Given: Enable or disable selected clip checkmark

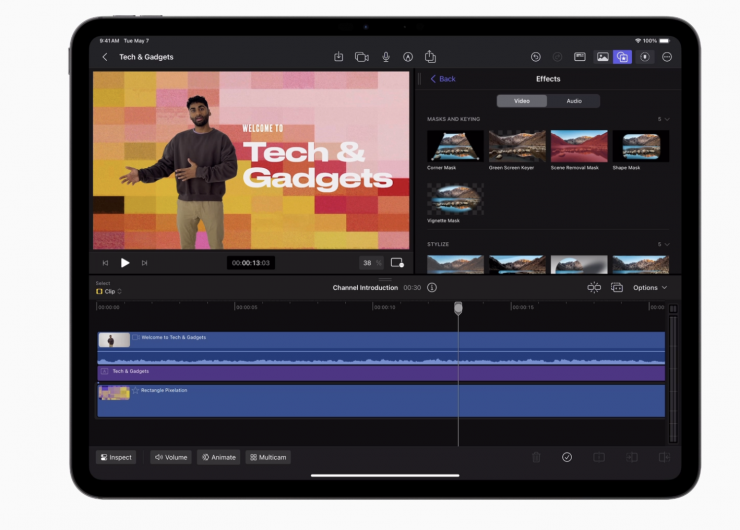Looking at the screenshot, I should tap(567, 457).
